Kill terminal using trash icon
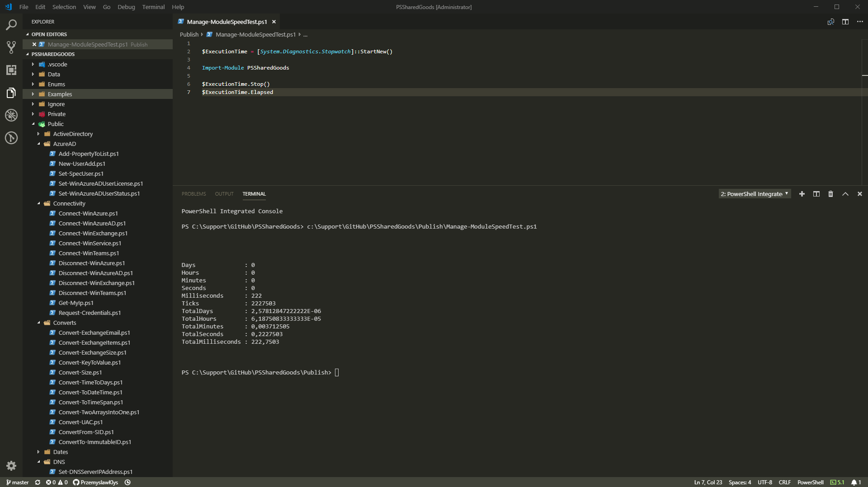Image resolution: width=868 pixels, height=487 pixels. click(830, 194)
